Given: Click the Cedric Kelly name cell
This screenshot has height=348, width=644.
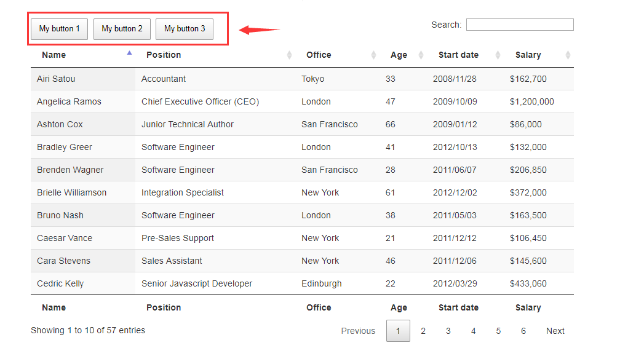Looking at the screenshot, I should (x=60, y=283).
